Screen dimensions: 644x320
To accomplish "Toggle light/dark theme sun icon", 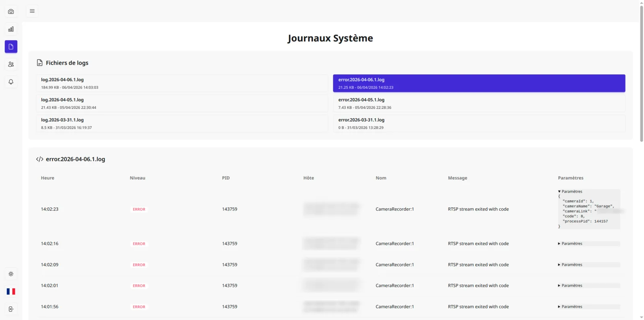I will tap(11, 274).
